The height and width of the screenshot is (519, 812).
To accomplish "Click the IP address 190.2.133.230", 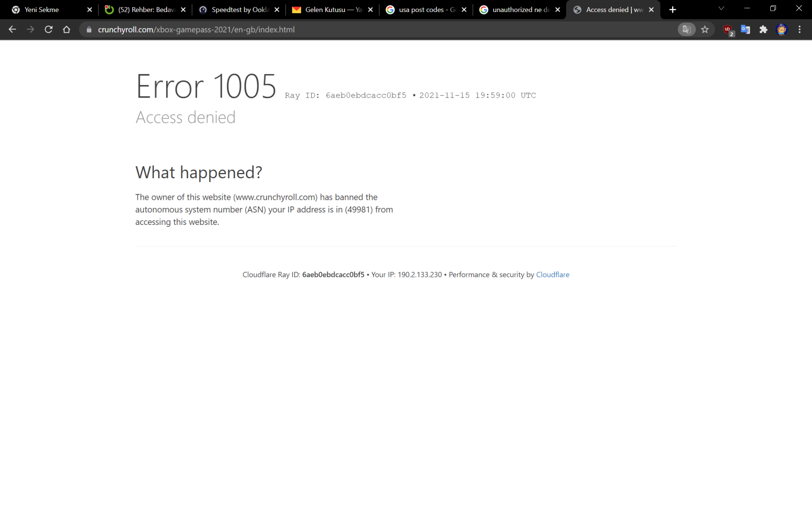I will (420, 275).
